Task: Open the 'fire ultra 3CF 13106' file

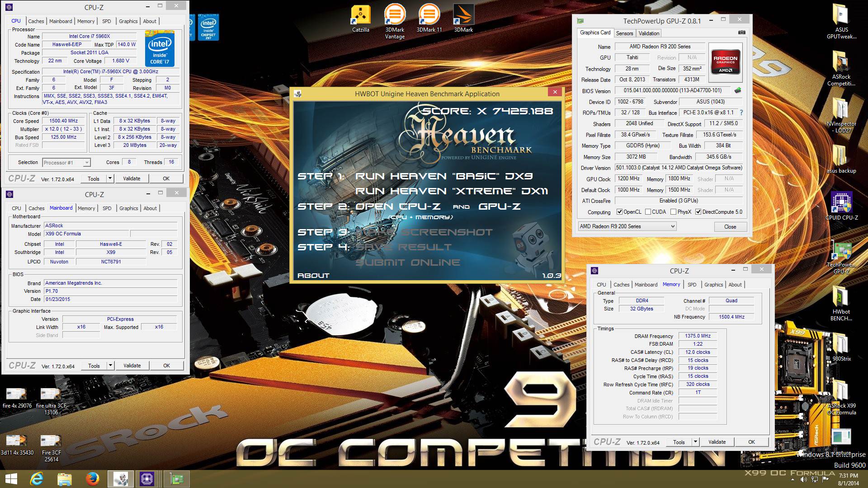Action: pos(51,401)
